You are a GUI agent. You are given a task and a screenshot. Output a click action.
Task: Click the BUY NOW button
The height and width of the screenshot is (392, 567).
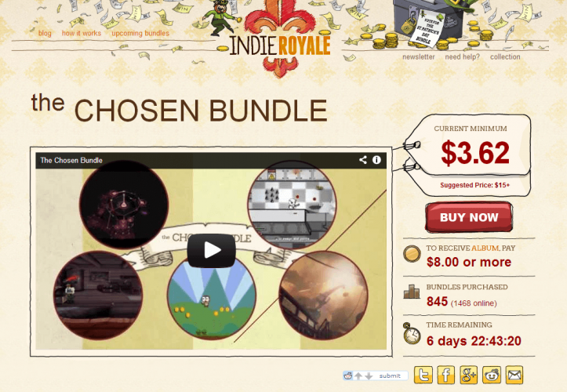[469, 217]
